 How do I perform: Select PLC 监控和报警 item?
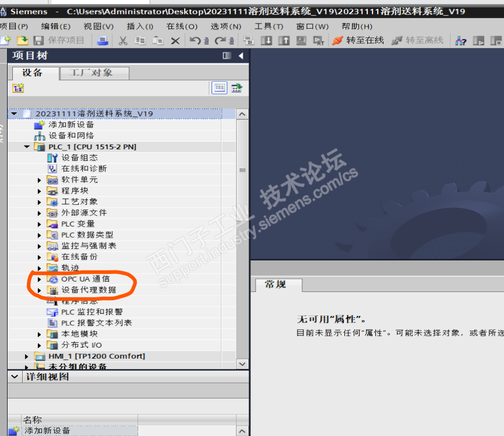(x=92, y=312)
